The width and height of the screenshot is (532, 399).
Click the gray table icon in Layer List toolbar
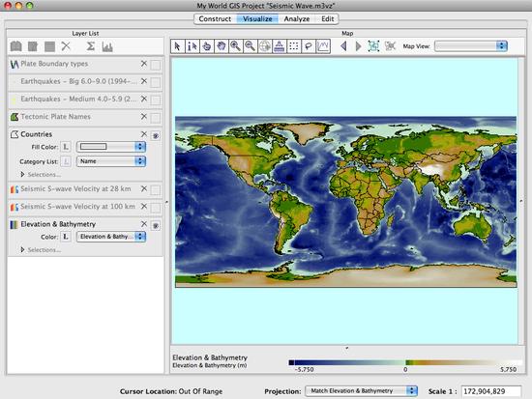[49, 46]
